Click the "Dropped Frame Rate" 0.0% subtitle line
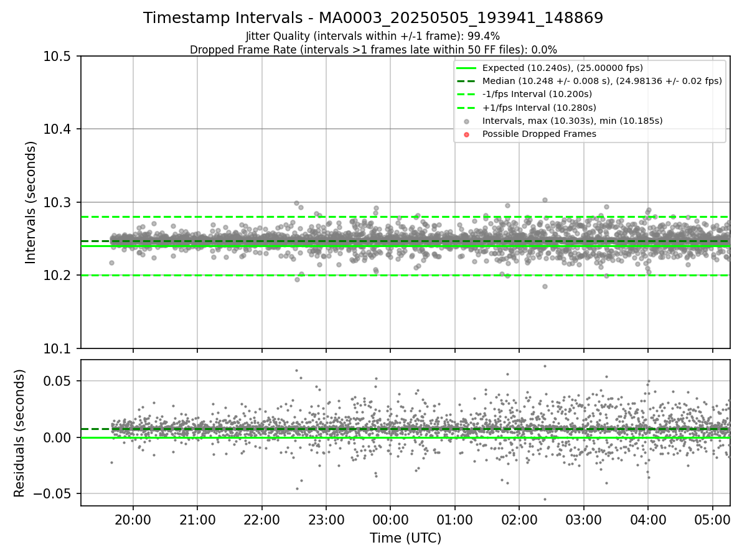747x560 pixels. point(373,49)
